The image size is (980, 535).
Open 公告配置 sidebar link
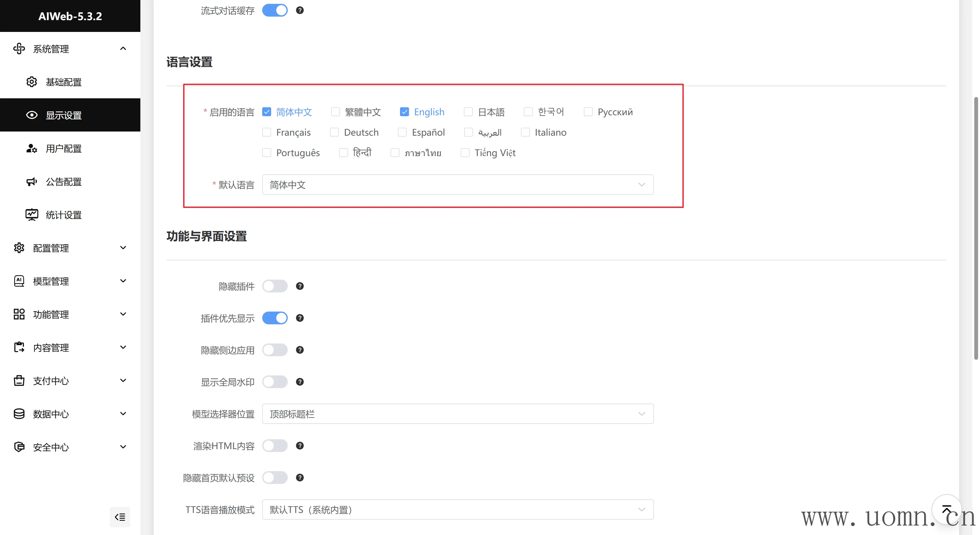pyautogui.click(x=63, y=182)
